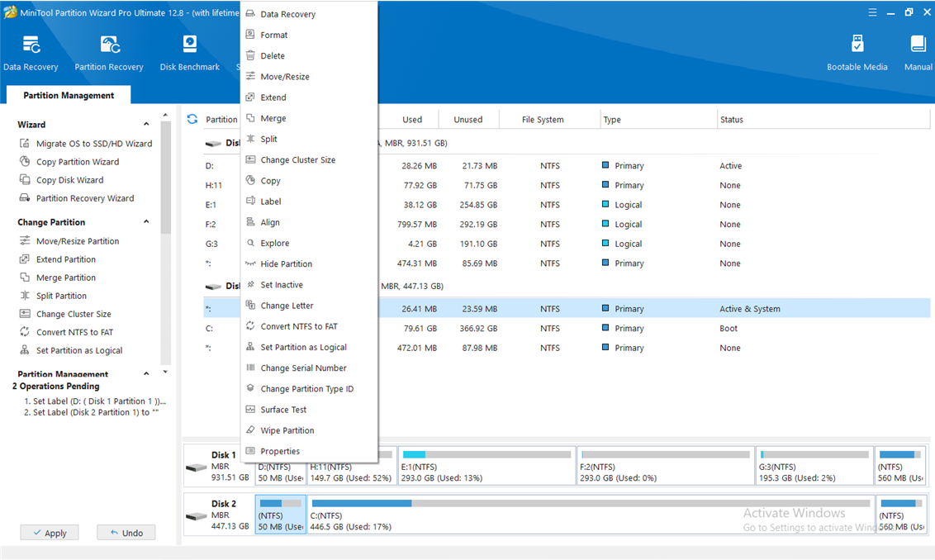The width and height of the screenshot is (935, 560).
Task: Choose Change Serial Number from context menu
Action: [309, 368]
